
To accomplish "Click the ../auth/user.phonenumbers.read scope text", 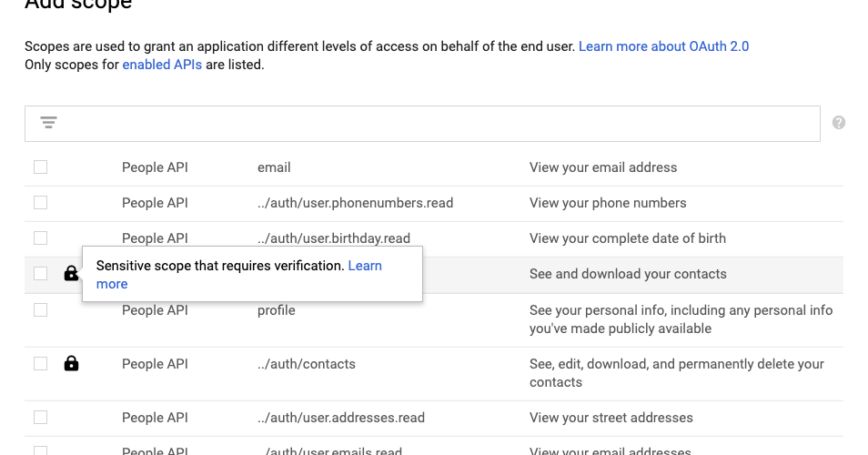I will pos(355,203).
